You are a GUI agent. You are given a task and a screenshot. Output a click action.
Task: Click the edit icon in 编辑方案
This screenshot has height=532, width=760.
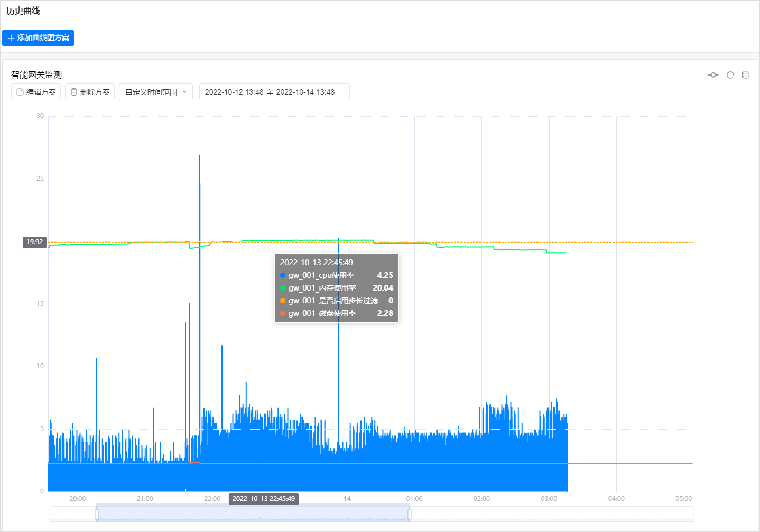(x=20, y=92)
